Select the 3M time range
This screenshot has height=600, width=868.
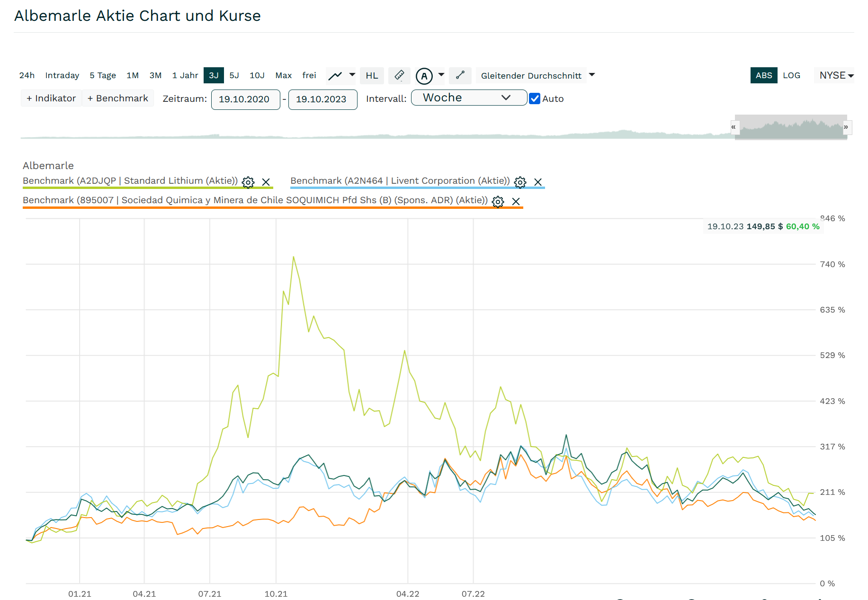click(155, 75)
